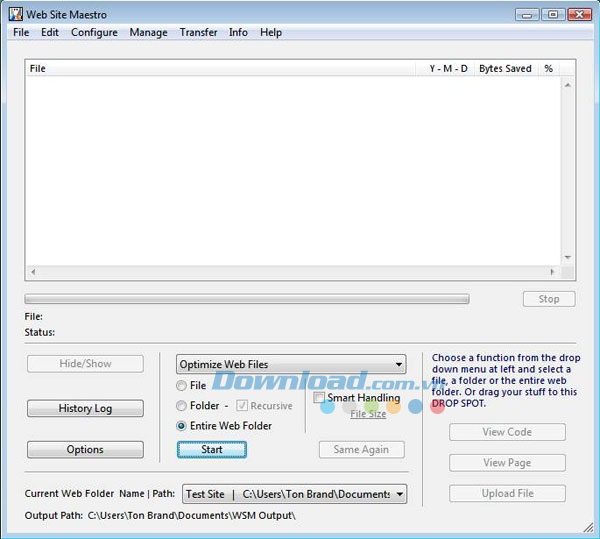Sort list by File column header
Image resolution: width=600 pixels, height=539 pixels.
(x=221, y=68)
